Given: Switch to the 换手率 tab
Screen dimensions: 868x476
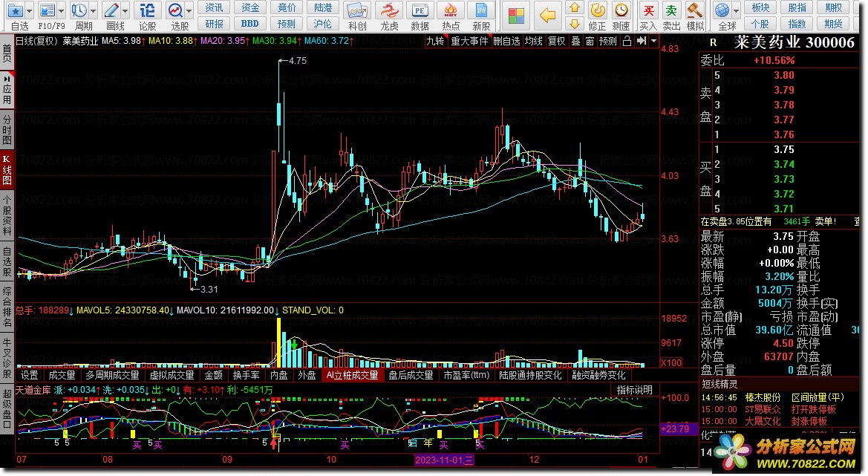Looking at the screenshot, I should (x=247, y=375).
